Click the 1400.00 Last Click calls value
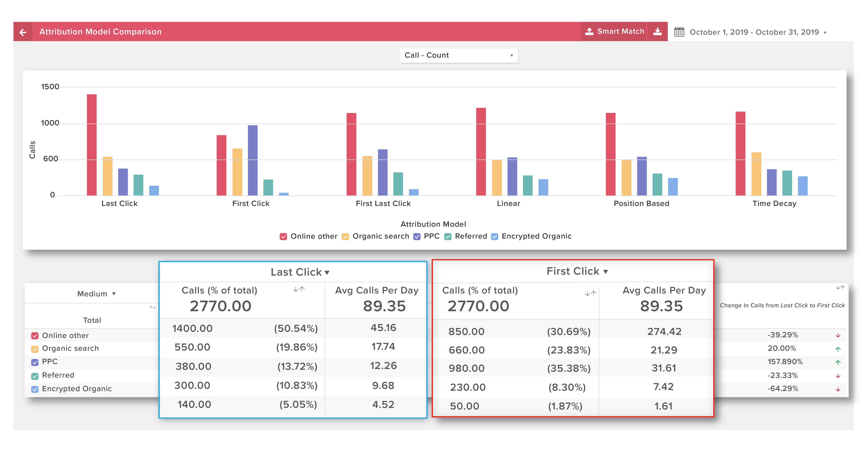 click(x=192, y=328)
